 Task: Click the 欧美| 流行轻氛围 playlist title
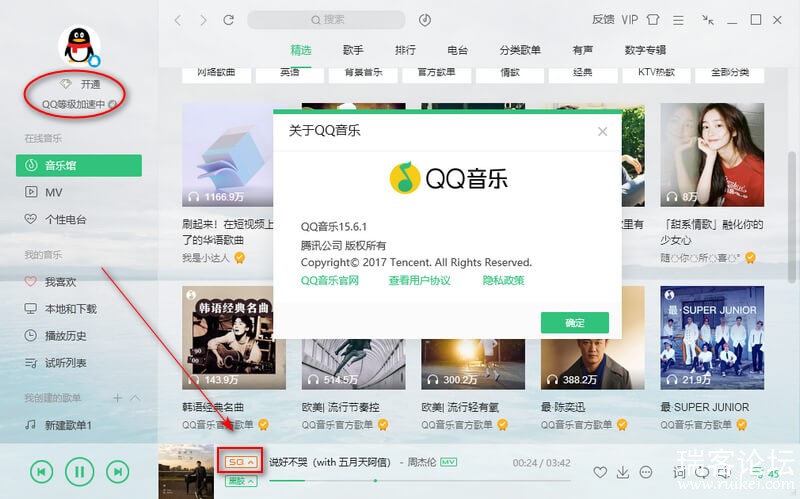coord(460,407)
